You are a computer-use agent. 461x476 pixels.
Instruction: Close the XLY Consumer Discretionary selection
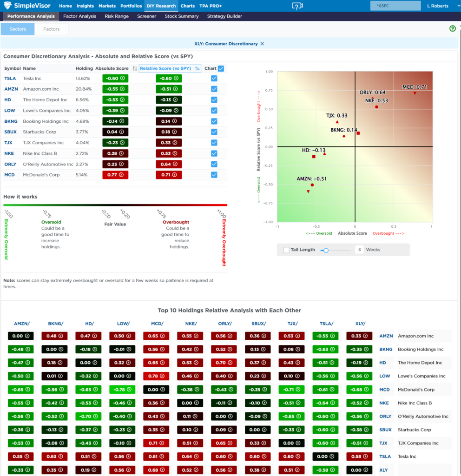point(262,44)
